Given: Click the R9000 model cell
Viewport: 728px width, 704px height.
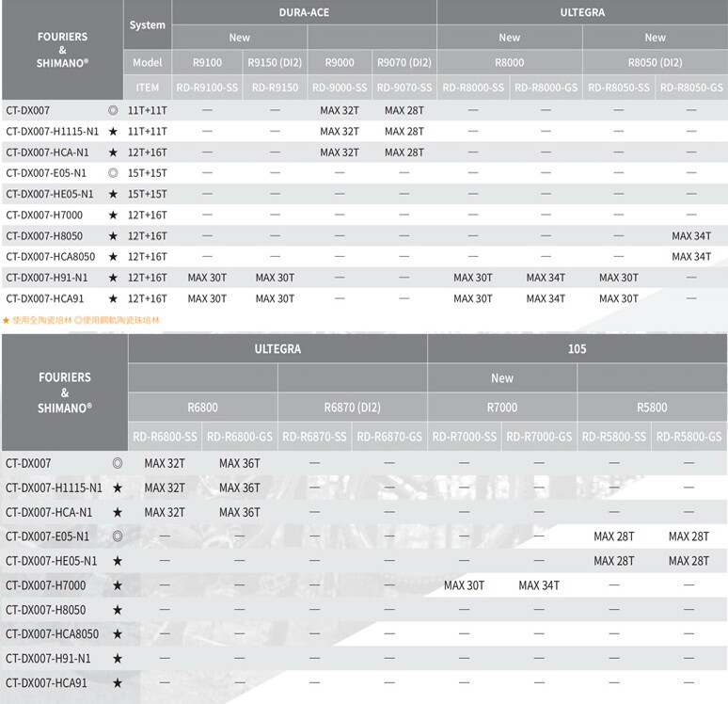Looking at the screenshot, I should tap(340, 62).
